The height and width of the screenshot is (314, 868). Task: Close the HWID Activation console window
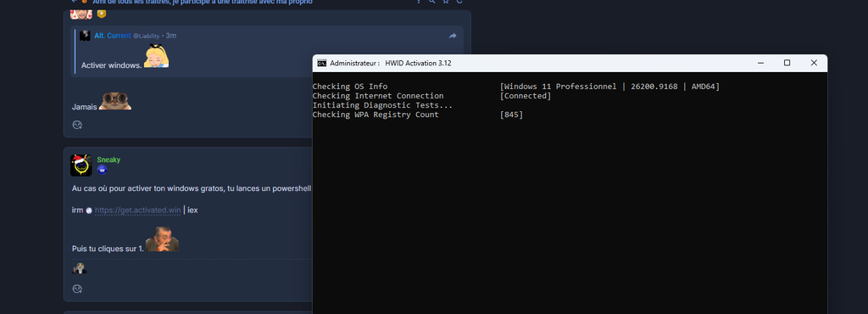[x=814, y=63]
